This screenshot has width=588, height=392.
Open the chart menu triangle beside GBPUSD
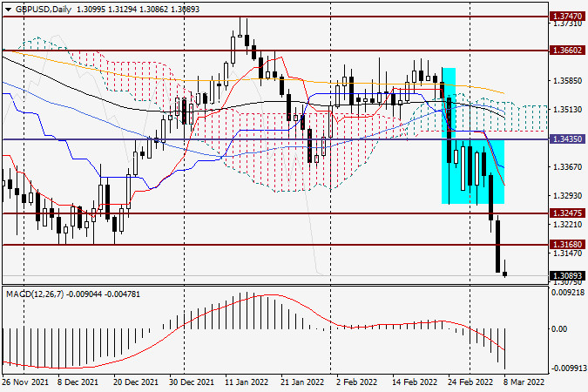[8, 10]
